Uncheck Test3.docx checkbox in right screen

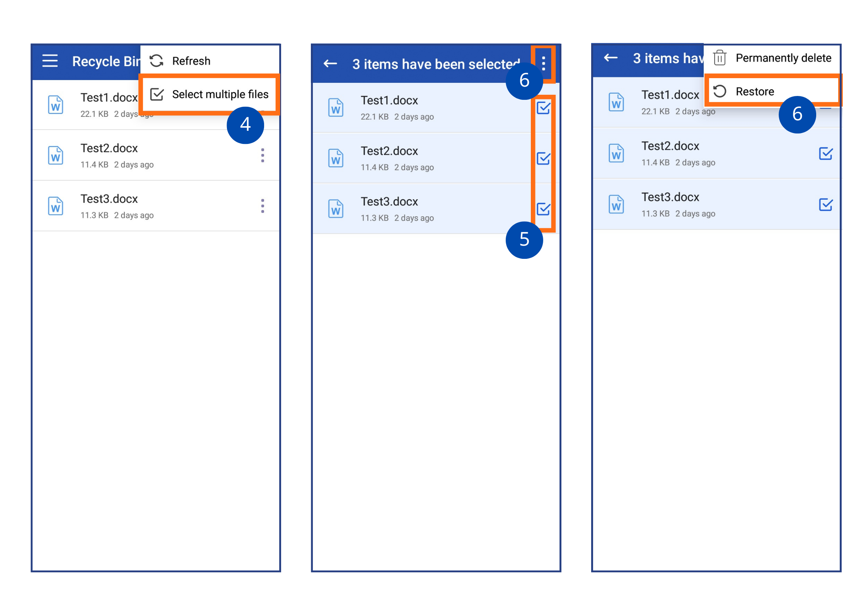click(x=826, y=204)
